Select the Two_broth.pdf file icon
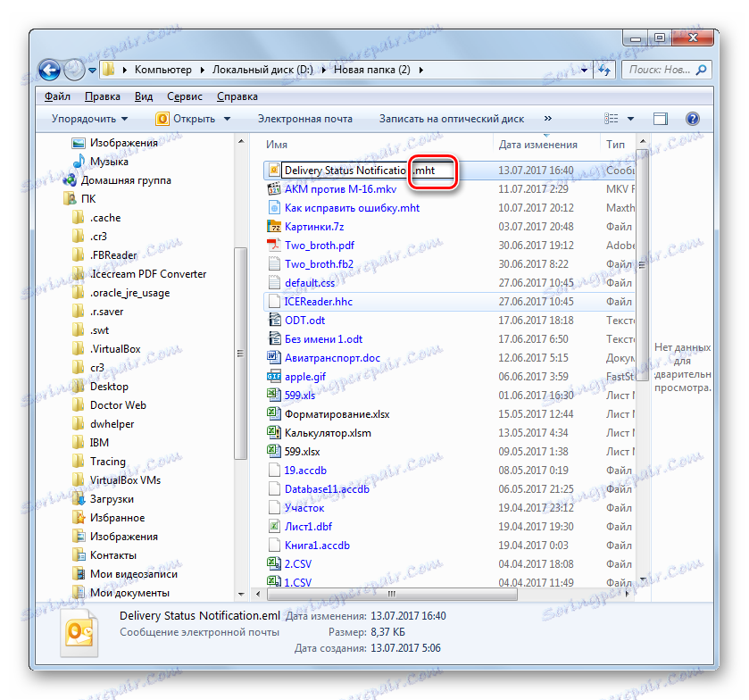This screenshot has width=749, height=700. pos(274,246)
